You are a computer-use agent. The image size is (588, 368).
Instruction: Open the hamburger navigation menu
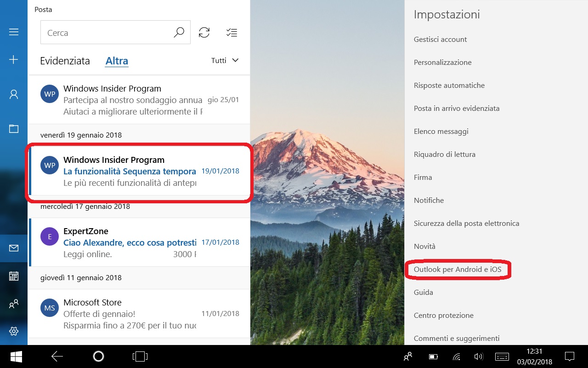pos(14,32)
